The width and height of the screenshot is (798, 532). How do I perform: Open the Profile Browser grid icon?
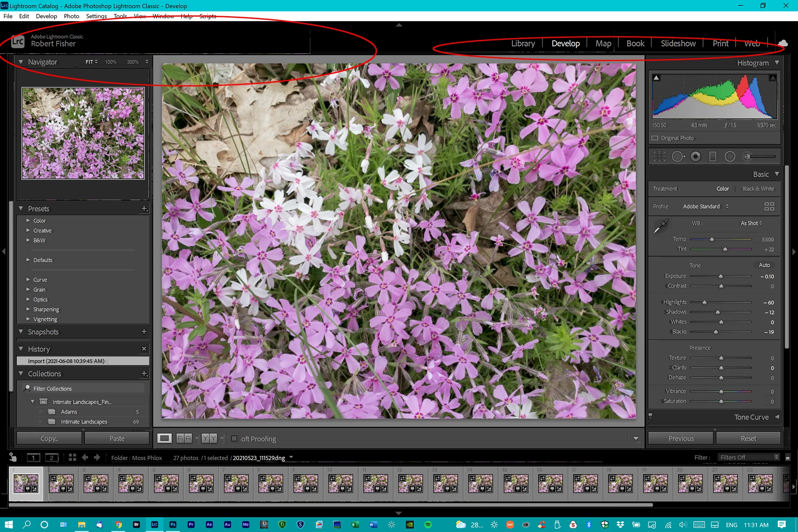pyautogui.click(x=769, y=207)
